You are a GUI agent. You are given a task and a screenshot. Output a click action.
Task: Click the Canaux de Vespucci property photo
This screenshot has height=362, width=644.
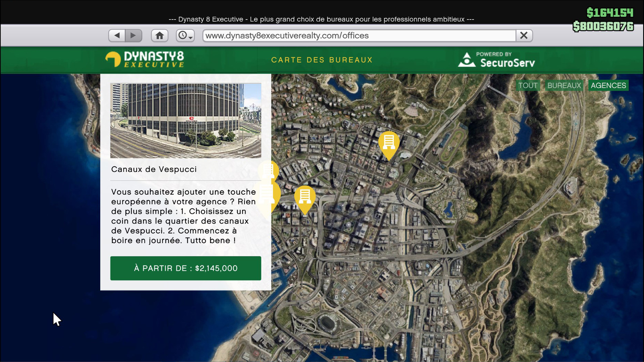point(185,120)
